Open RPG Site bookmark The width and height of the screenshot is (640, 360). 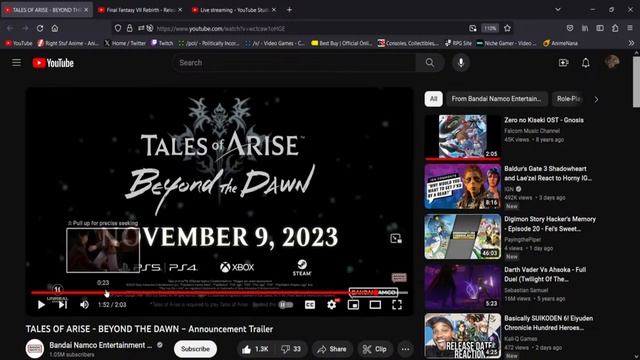point(458,43)
